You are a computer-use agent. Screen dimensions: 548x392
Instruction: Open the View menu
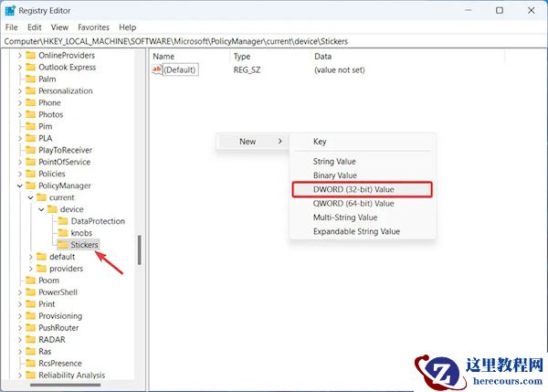[x=59, y=27]
